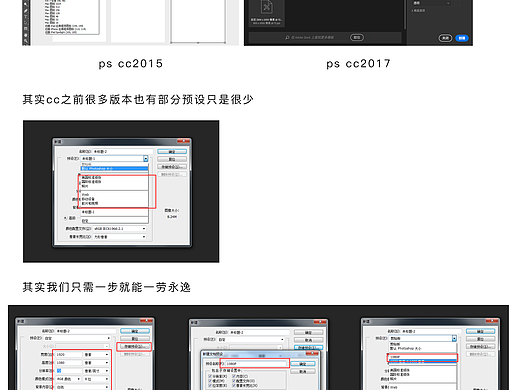Select Web preset in middle dialog list
The height and width of the screenshot is (390, 520).
[114, 194]
